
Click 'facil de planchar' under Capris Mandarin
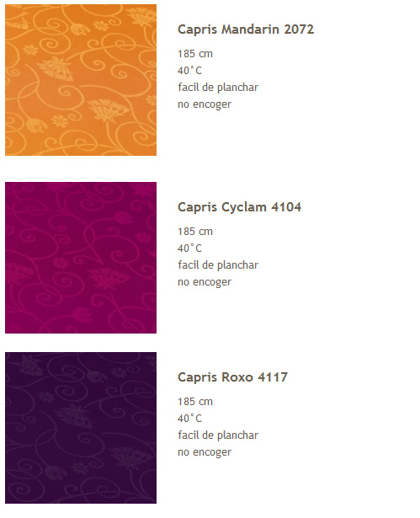(x=218, y=88)
